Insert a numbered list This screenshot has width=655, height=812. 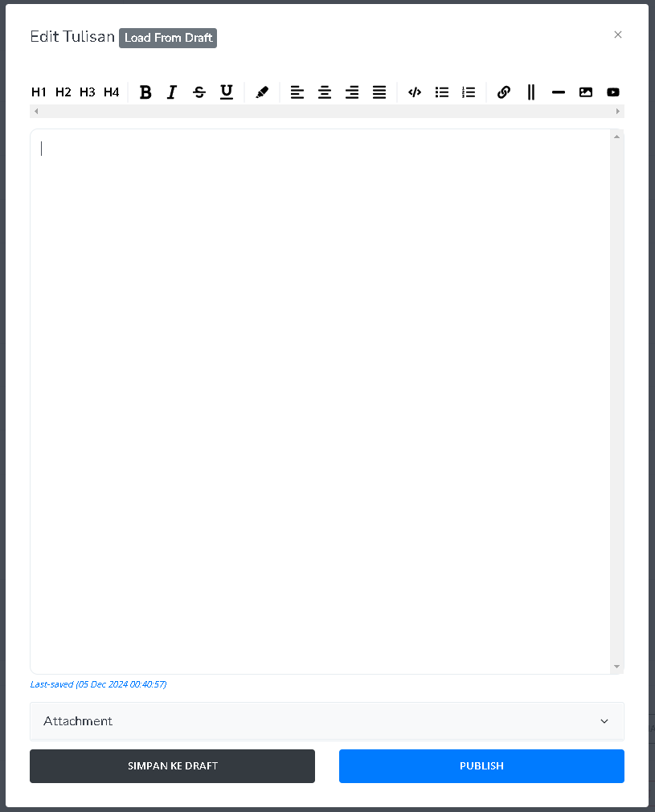[469, 92]
